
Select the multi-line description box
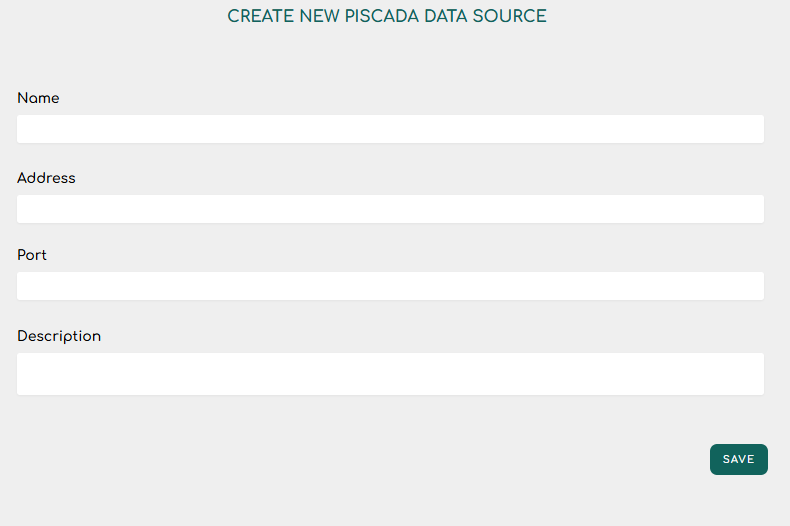[x=390, y=374]
